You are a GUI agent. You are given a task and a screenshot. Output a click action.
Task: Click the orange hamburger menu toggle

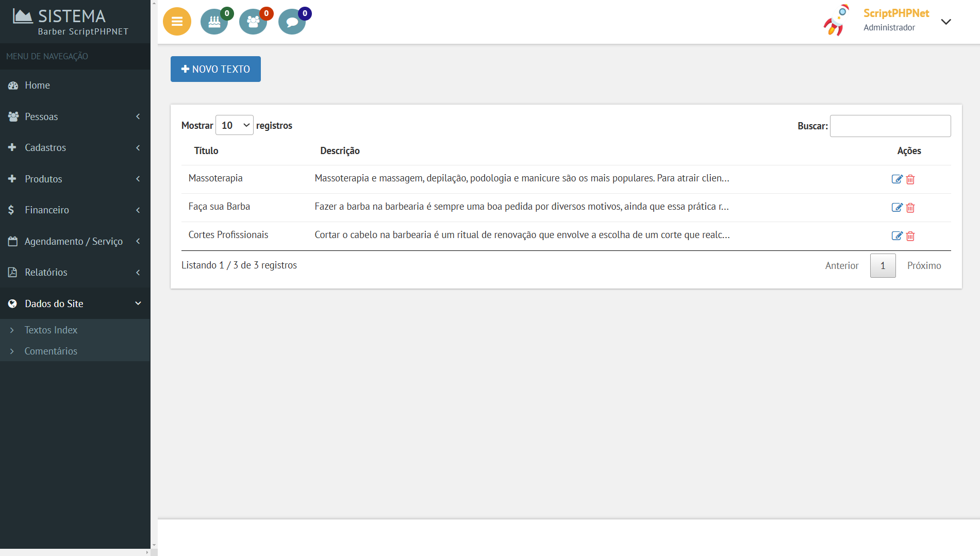(177, 22)
